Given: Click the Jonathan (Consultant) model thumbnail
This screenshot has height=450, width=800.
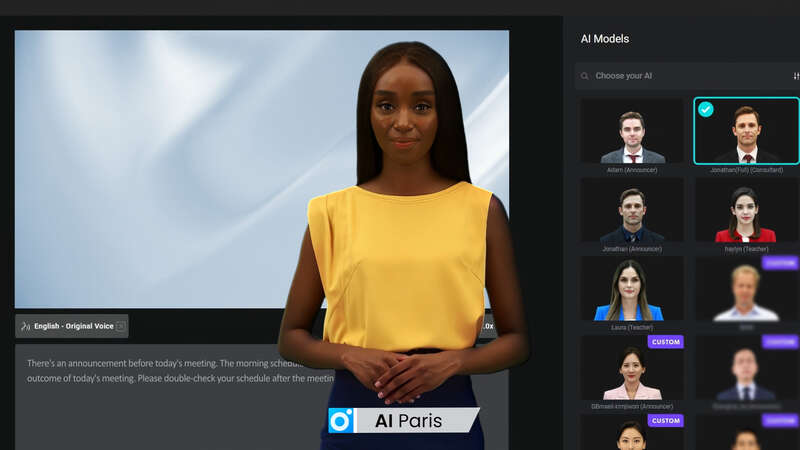Looking at the screenshot, I should pos(746,136).
